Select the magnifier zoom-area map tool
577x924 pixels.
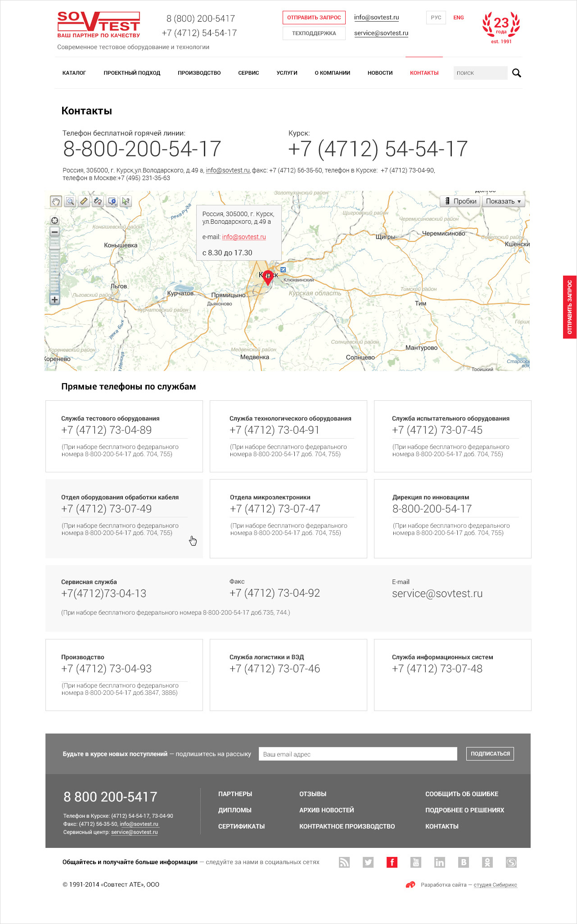click(x=70, y=201)
